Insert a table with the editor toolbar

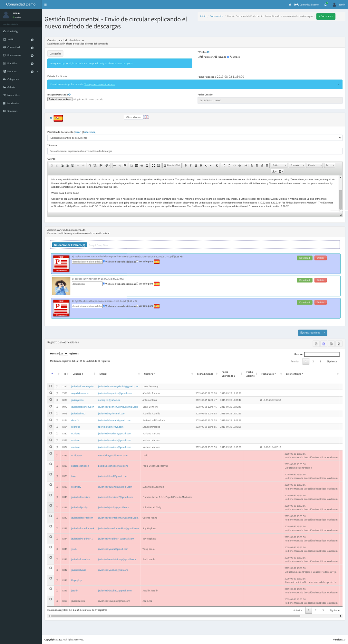point(137,165)
